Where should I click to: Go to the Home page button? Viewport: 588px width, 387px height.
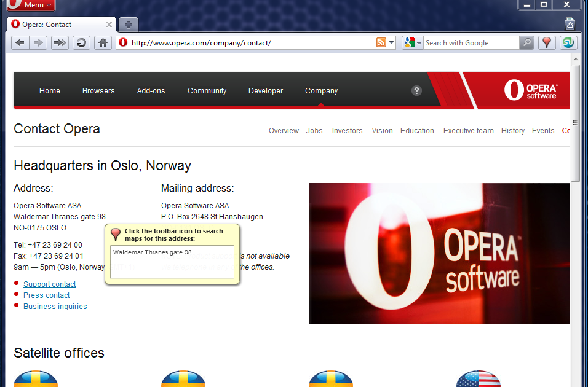point(103,43)
